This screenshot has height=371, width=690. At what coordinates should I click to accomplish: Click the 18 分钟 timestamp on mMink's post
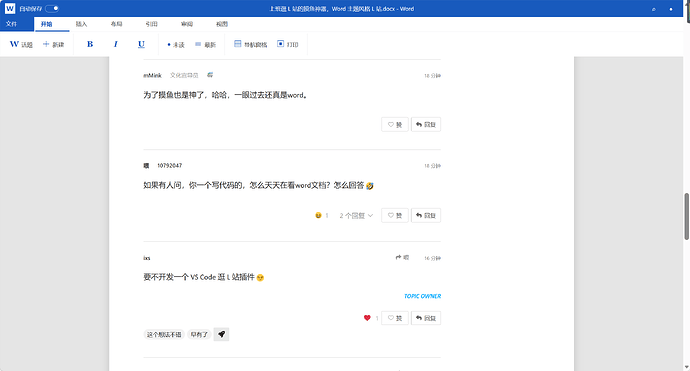click(432, 76)
